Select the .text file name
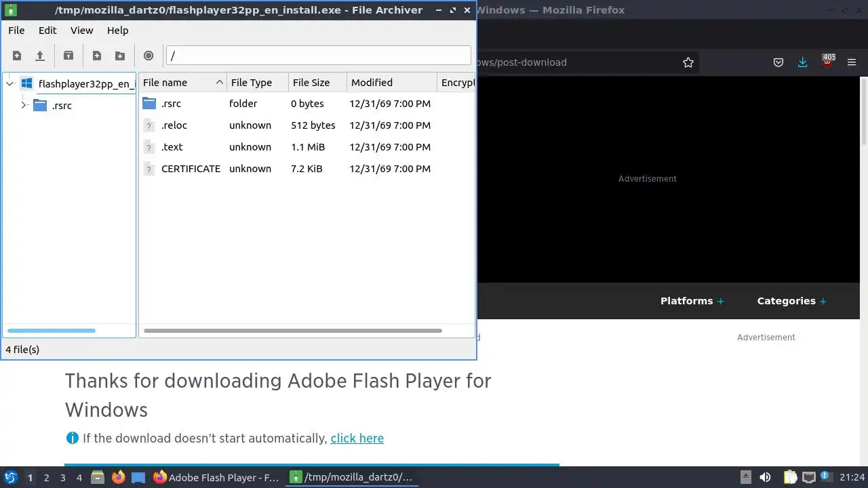 click(x=172, y=147)
